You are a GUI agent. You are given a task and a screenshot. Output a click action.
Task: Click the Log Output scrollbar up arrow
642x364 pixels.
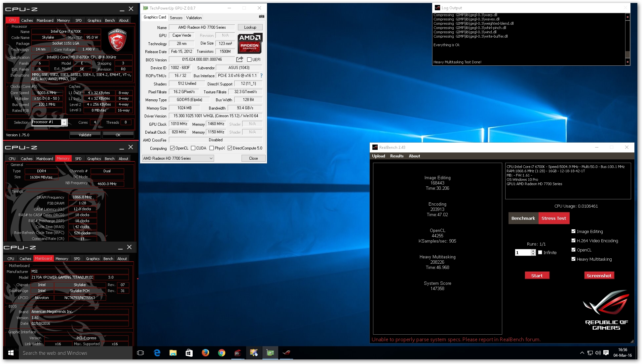(627, 17)
